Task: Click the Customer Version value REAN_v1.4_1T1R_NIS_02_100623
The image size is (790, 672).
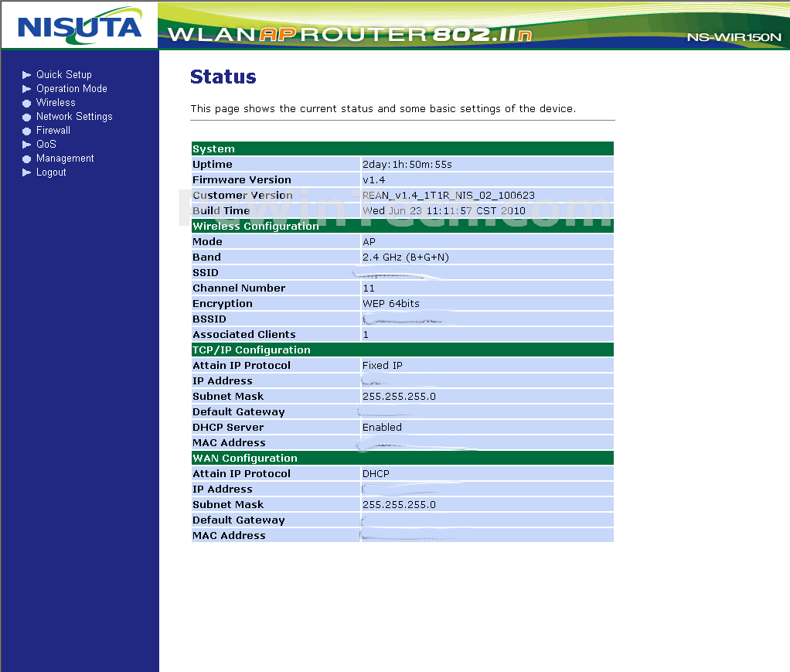Action: tap(448, 196)
